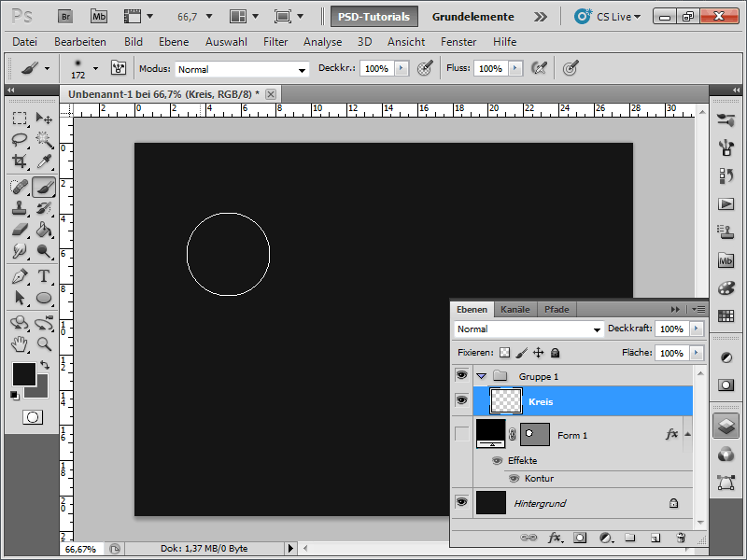Show the Form 1 layer
Image resolution: width=747 pixels, height=560 pixels.
click(461, 434)
